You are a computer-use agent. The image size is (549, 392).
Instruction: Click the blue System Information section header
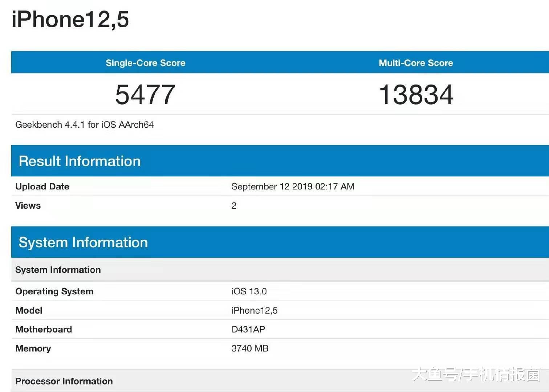coord(280,242)
